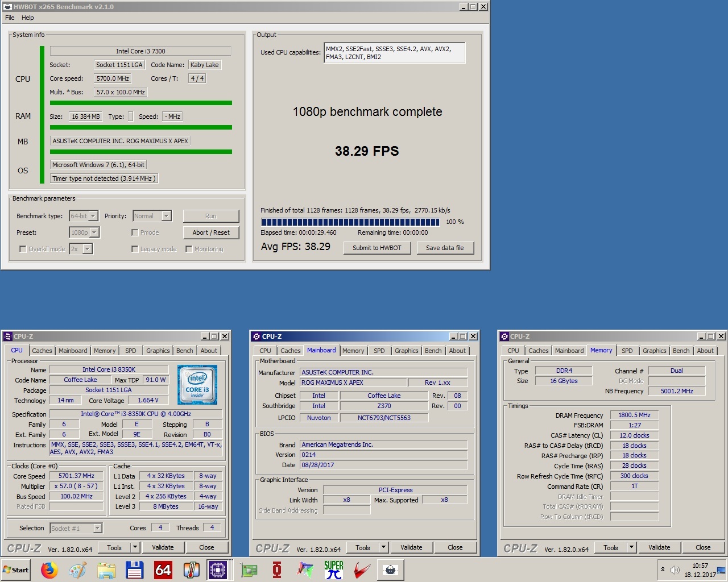Image resolution: width=728 pixels, height=582 pixels.
Task: Expand Tools arrow in middle CPU-Z window
Action: pos(384,547)
